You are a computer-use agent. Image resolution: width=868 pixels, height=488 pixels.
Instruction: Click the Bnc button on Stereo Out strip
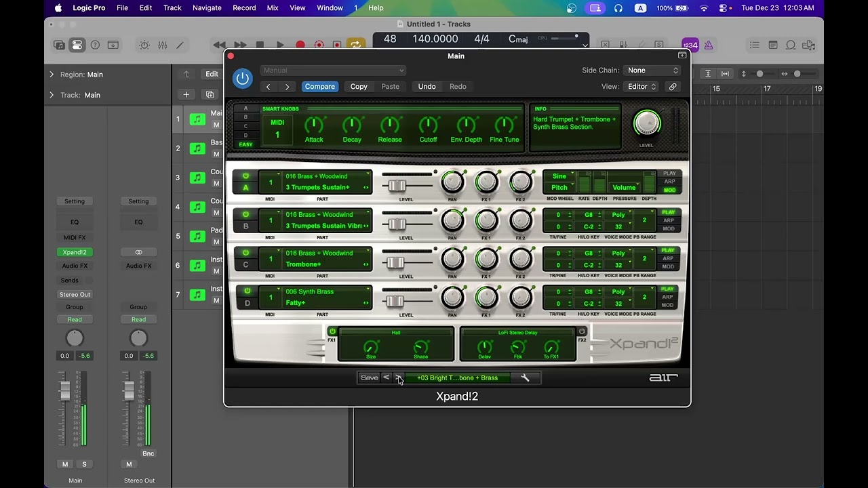point(148,453)
